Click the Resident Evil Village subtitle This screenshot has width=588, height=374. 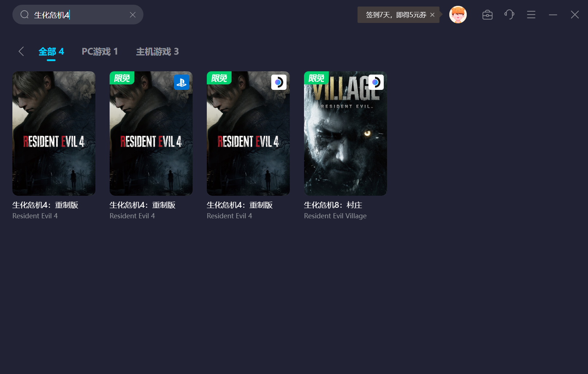tap(335, 216)
